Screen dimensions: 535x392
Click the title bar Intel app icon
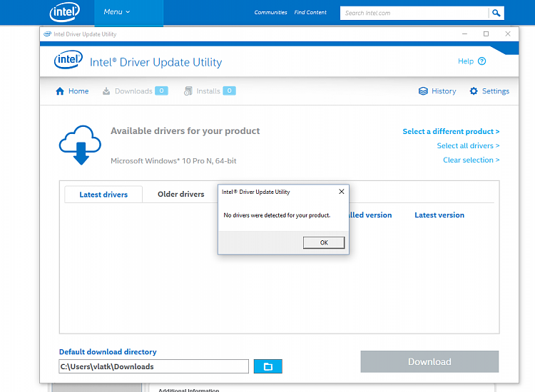coord(47,34)
